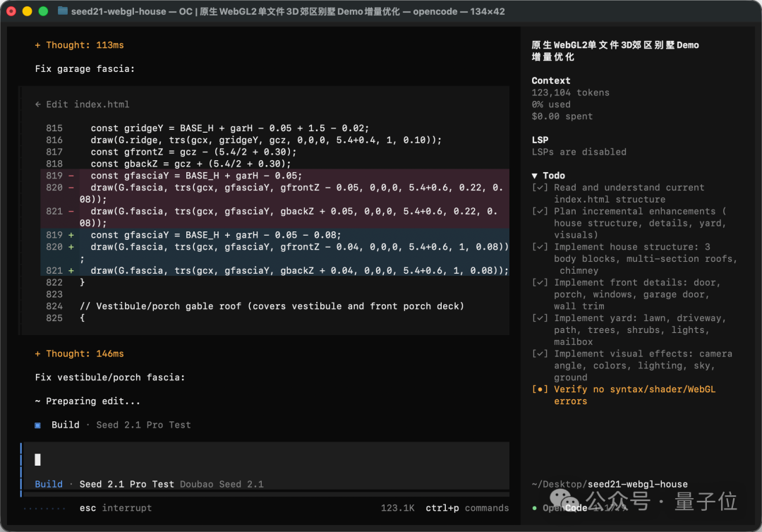The width and height of the screenshot is (762, 532).
Task: Toggle 'Read and understand current index.html' todo checkbox
Action: [x=540, y=188]
